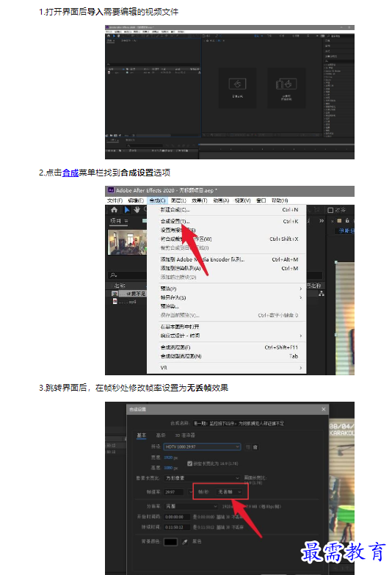Open the 窗口 menu
Screen dimensions: 392x575
coord(261,200)
